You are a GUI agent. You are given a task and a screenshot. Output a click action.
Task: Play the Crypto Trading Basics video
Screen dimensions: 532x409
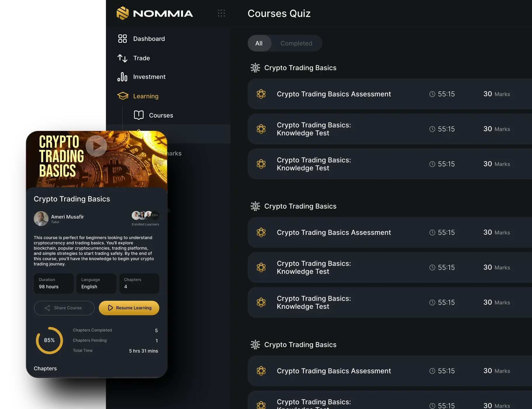96,146
